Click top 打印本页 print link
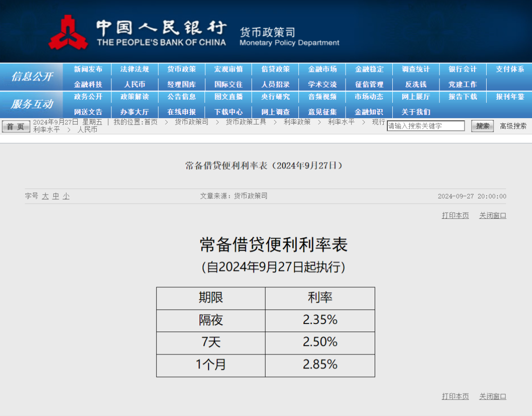Screen dimensions: 532x416 point(455,216)
